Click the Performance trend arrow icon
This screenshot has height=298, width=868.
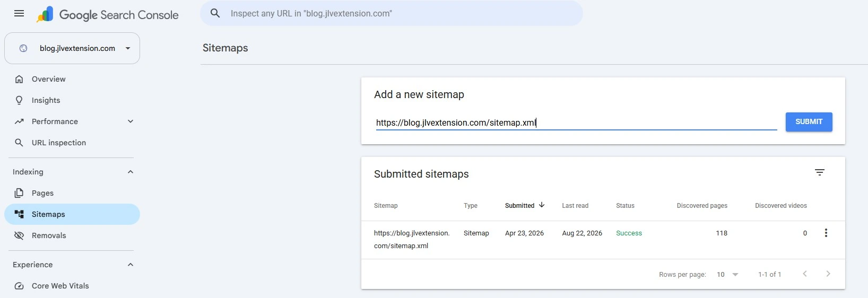tap(19, 121)
